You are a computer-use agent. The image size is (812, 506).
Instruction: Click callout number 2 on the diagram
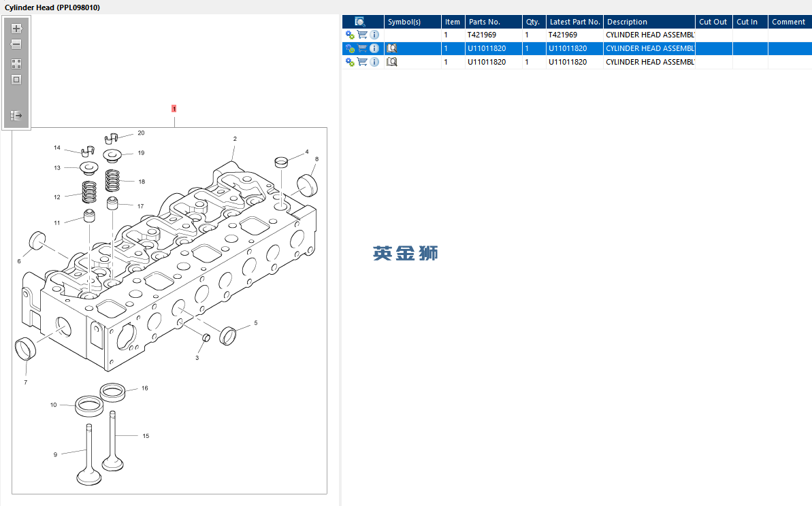235,139
